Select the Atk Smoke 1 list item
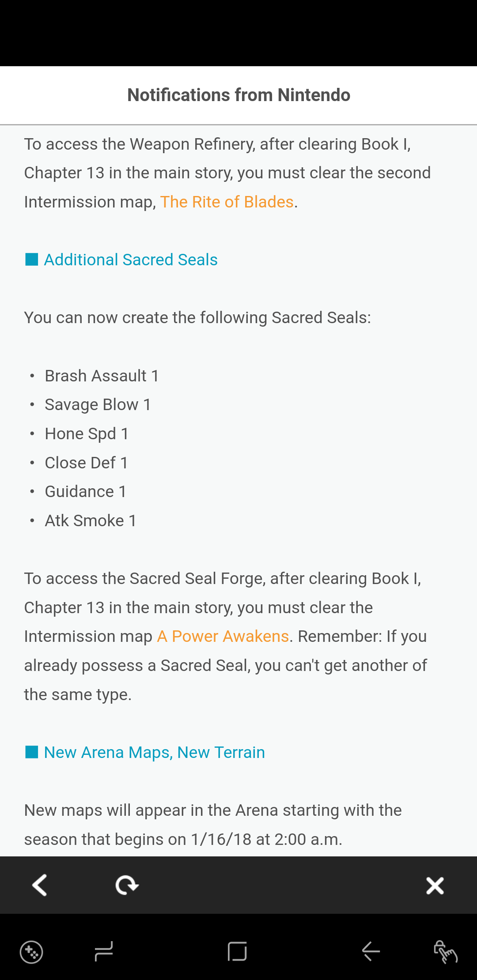 click(x=91, y=520)
